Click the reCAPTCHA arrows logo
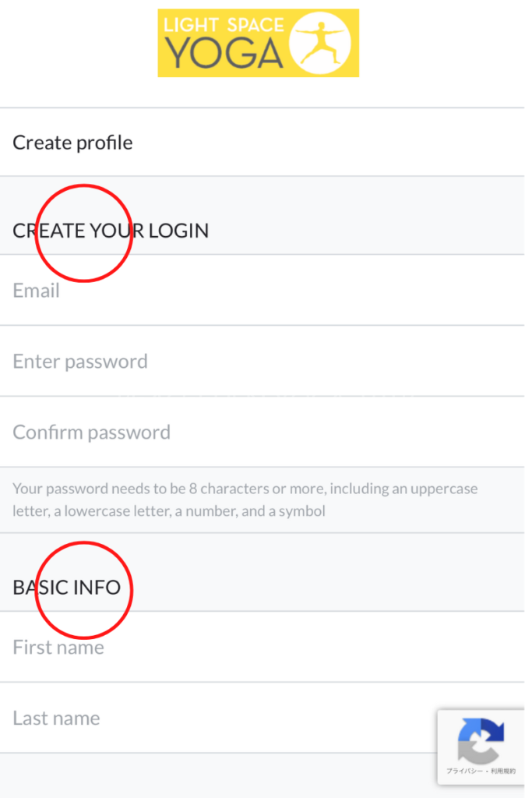Viewport: 532px width, 798px height. pos(481,740)
